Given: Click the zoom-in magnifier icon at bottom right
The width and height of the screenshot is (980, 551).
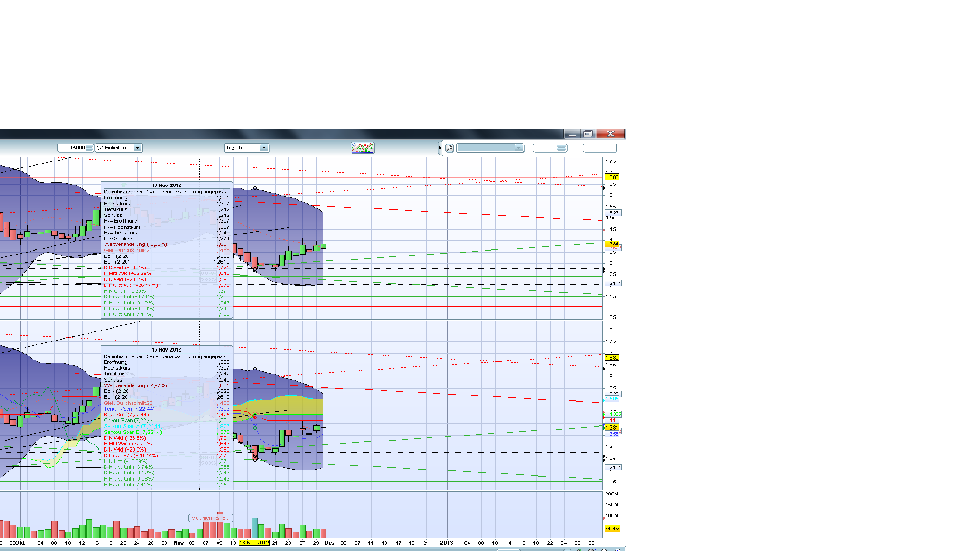Looking at the screenshot, I should (x=592, y=550).
